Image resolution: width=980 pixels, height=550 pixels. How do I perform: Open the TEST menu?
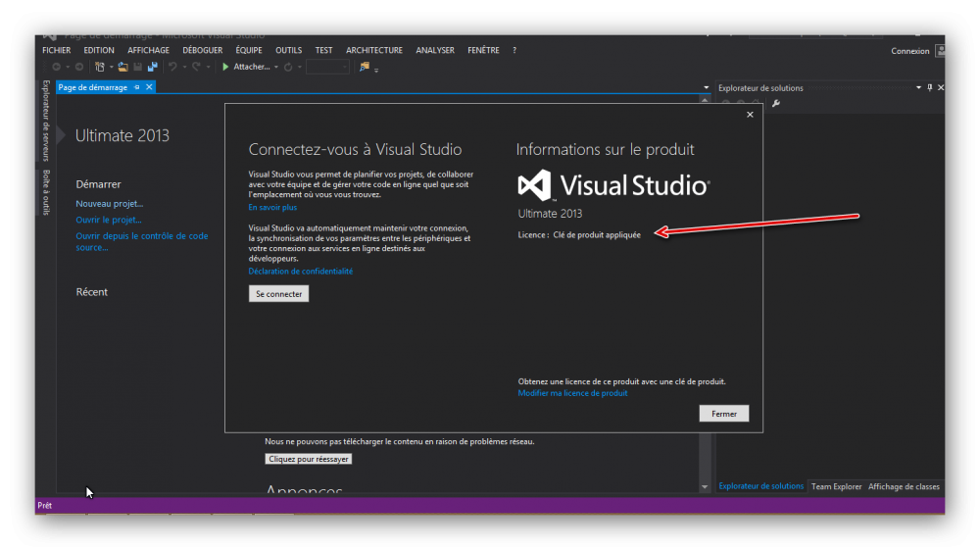[323, 50]
